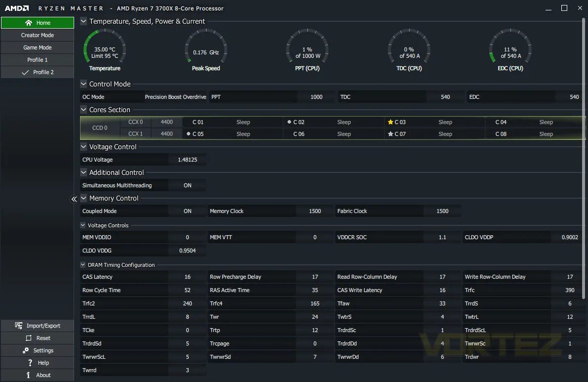Click CAS Latency value 16
588x382 pixels.
click(x=187, y=277)
